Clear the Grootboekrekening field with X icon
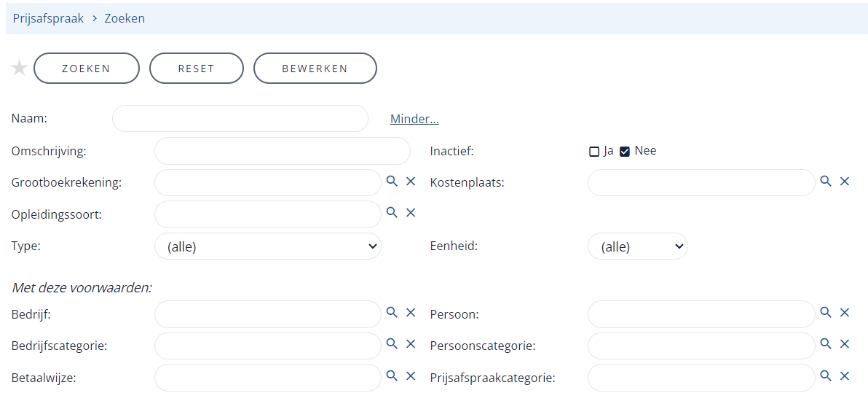This screenshot has width=868, height=401. [x=411, y=181]
